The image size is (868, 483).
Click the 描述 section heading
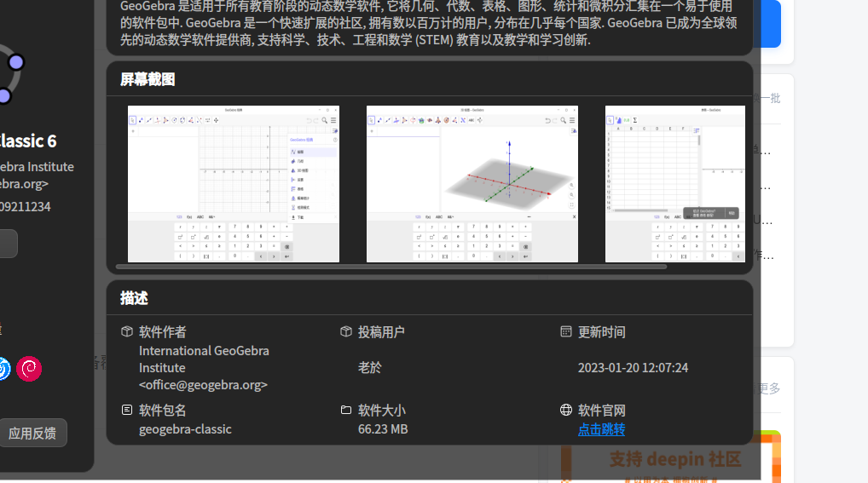(x=134, y=299)
